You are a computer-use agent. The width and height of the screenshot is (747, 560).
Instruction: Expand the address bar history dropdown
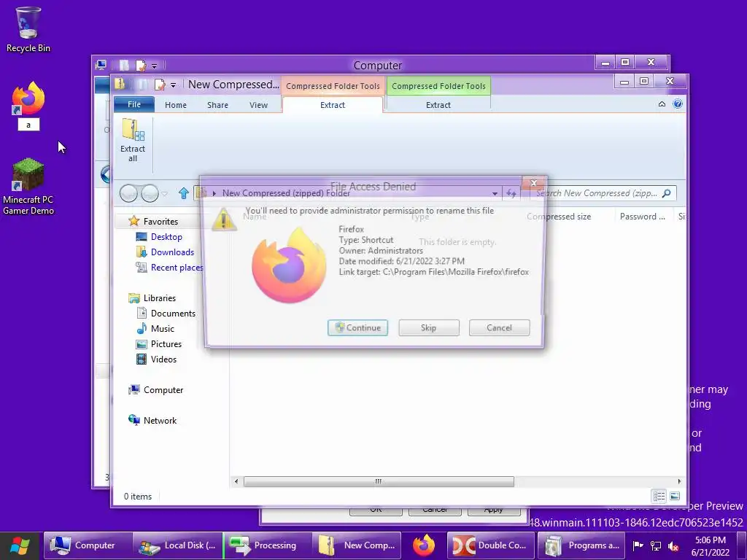click(495, 193)
